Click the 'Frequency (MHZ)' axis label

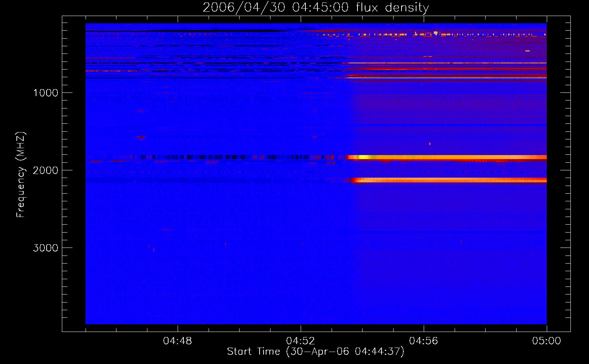21,175
